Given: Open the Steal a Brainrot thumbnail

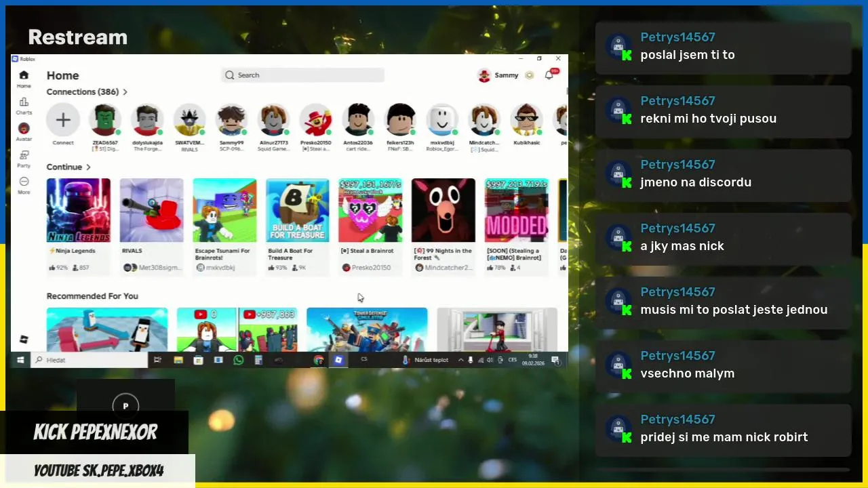Looking at the screenshot, I should tap(370, 210).
